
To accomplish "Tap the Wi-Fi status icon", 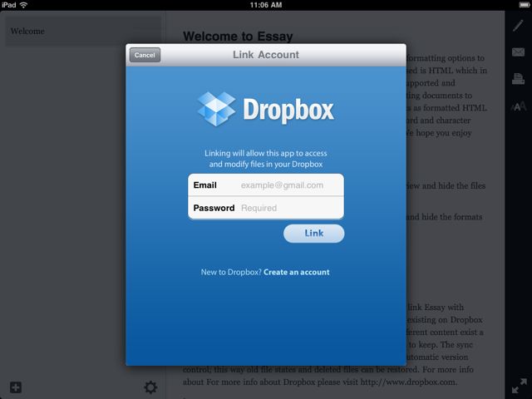I will [x=24, y=5].
